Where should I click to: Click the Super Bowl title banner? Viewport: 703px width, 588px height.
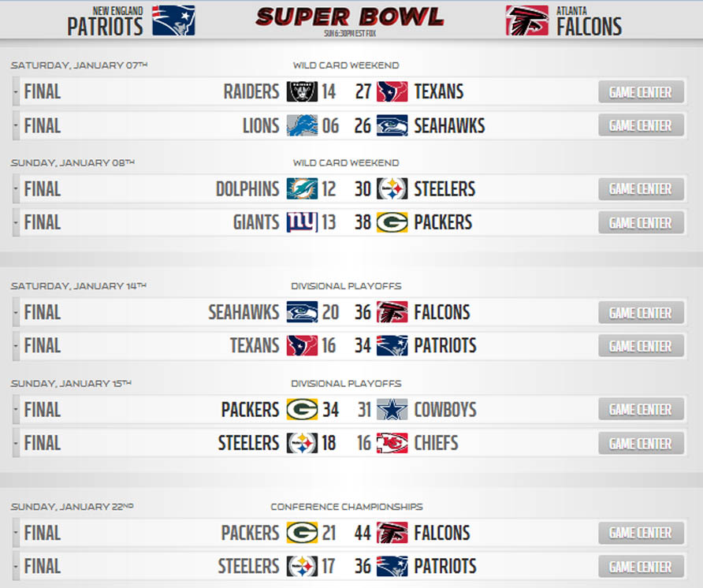pos(349,17)
